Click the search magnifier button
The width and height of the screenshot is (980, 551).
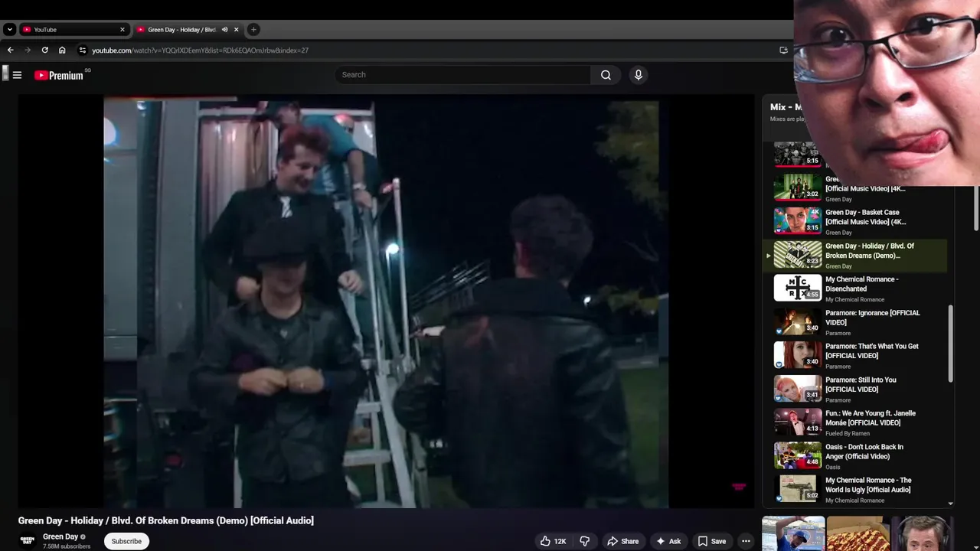point(606,75)
